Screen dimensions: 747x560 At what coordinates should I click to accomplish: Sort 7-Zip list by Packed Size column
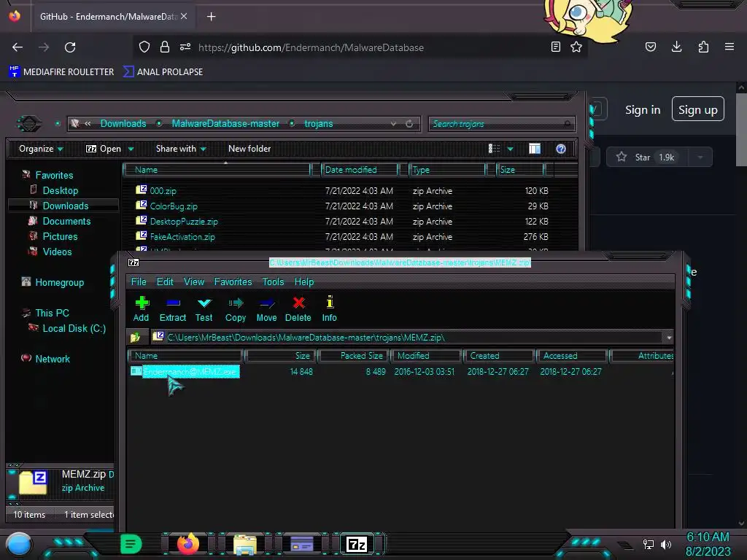coord(354,356)
